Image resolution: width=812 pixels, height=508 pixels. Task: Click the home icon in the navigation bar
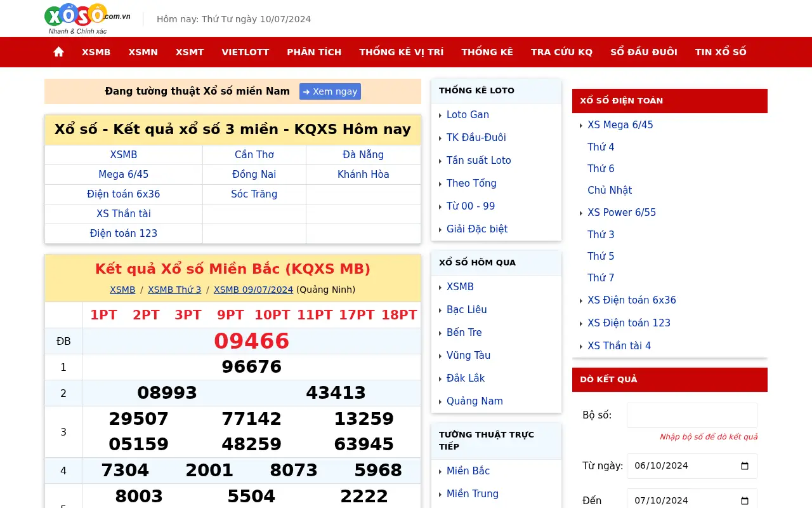click(58, 52)
